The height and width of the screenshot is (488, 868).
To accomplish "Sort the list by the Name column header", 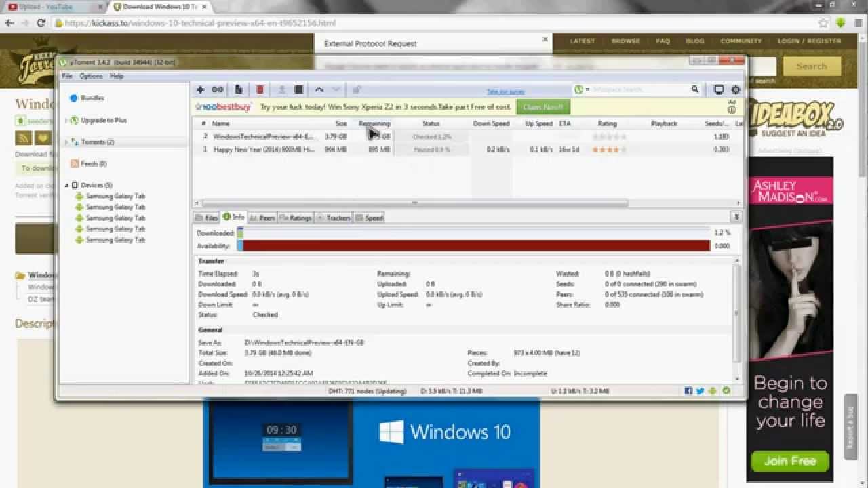I will tap(221, 123).
